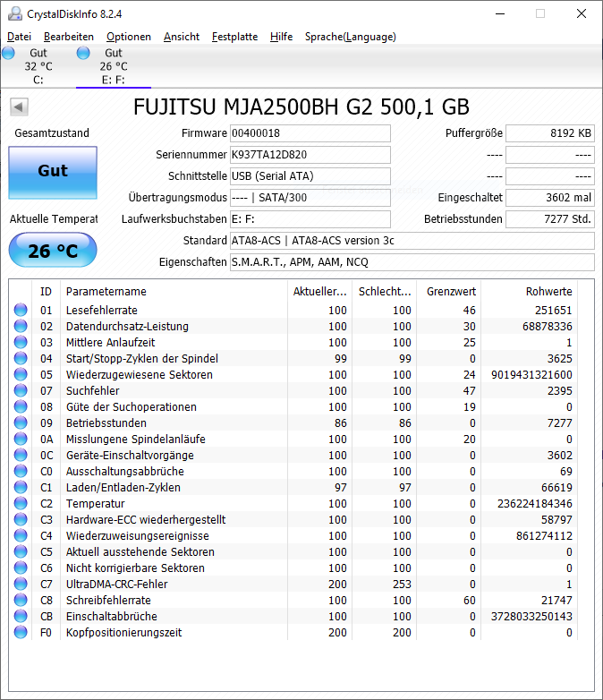Open the Sprache(Language) menu

coord(351,37)
